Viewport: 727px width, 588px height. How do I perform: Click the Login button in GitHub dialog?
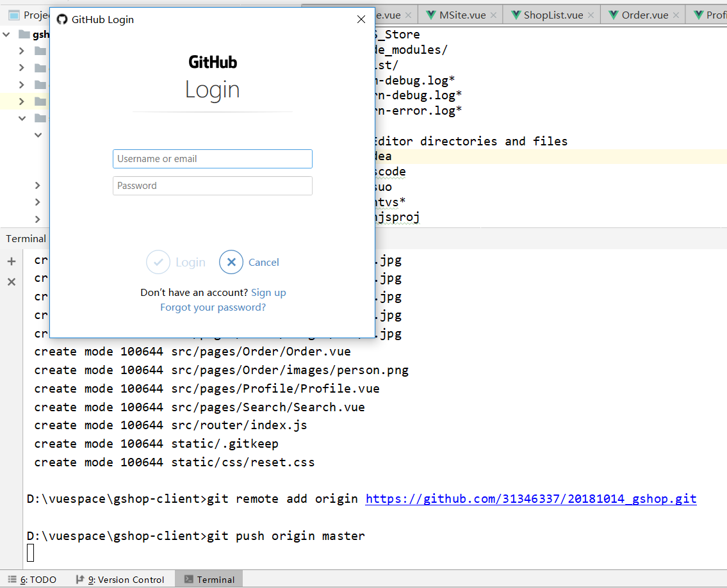(176, 262)
